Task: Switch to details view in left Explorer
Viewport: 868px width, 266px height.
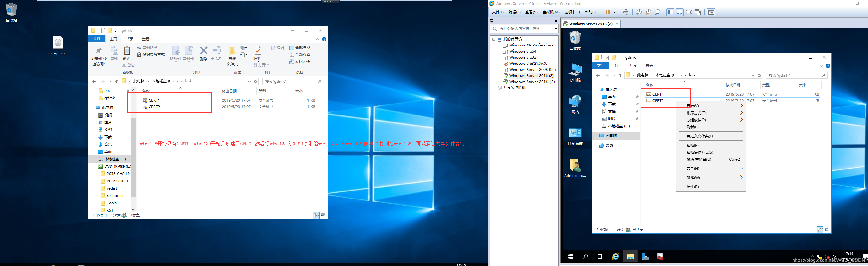Action: click(316, 215)
